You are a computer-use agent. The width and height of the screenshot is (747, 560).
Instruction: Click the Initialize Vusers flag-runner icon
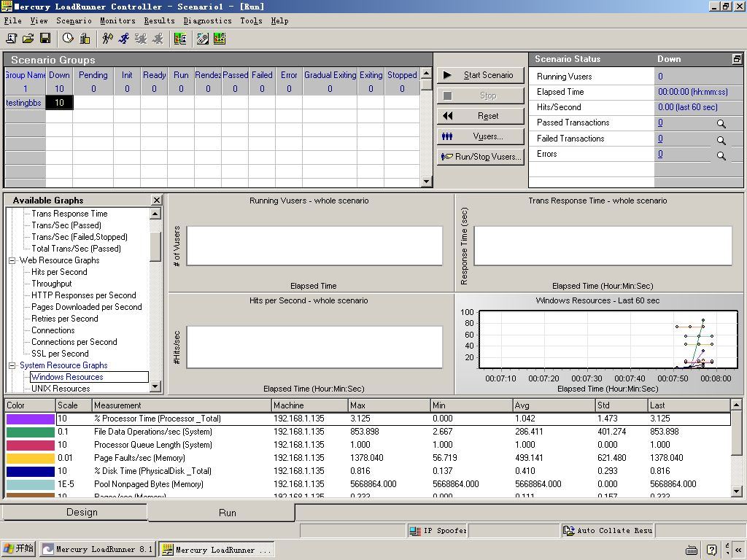pyautogui.click(x=107, y=39)
